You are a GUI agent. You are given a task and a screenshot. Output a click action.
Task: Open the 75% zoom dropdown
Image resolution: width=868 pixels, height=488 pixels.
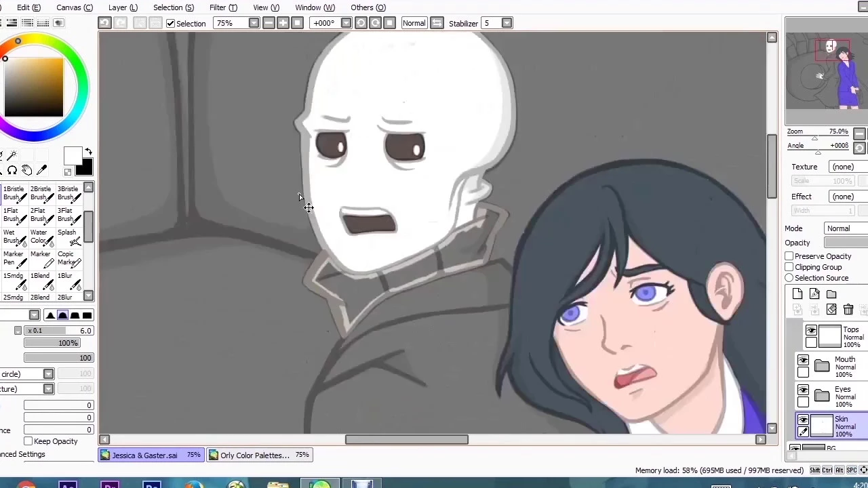click(254, 23)
